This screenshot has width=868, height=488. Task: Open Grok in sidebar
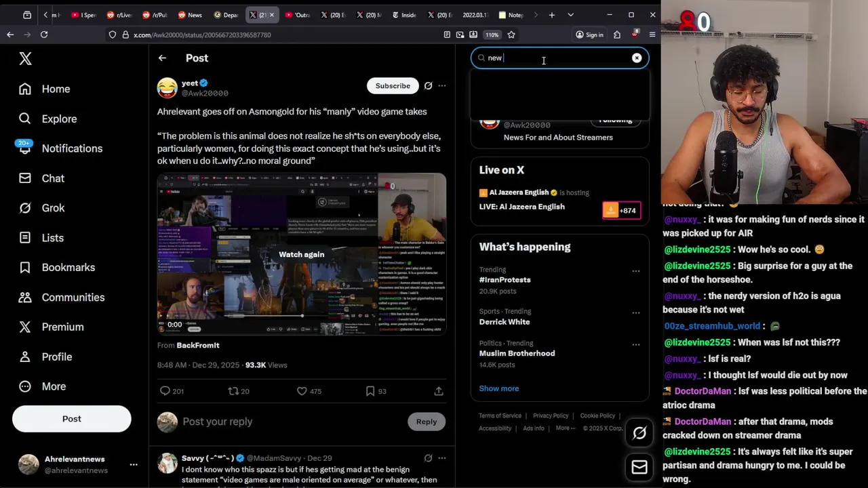42,208
